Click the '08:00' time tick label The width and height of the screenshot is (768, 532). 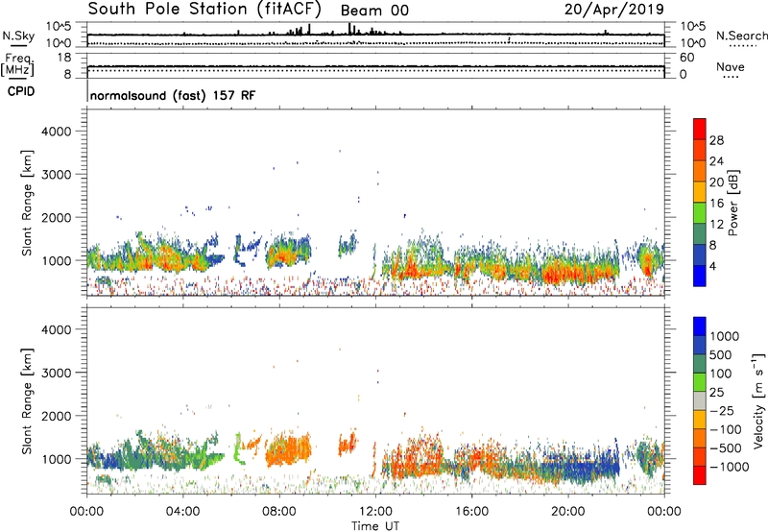point(279,512)
